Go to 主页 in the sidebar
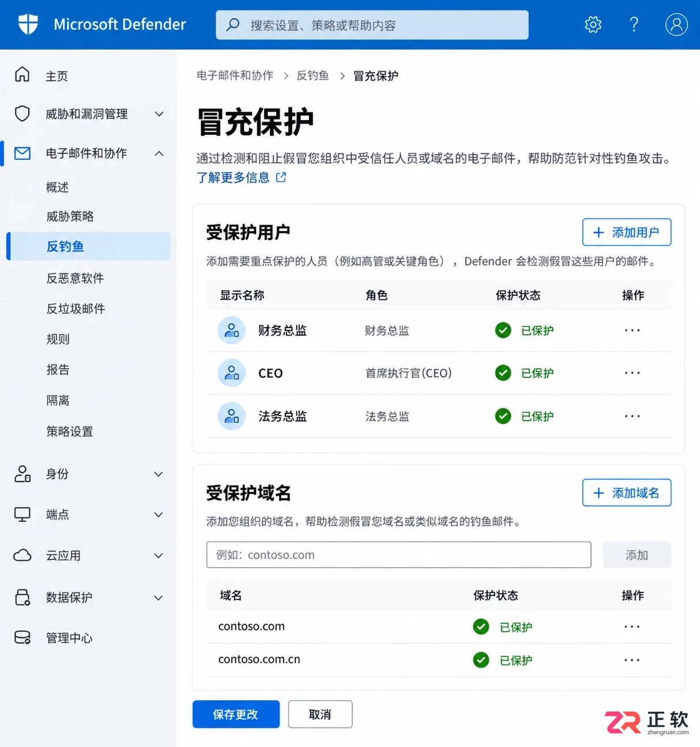 pos(57,76)
